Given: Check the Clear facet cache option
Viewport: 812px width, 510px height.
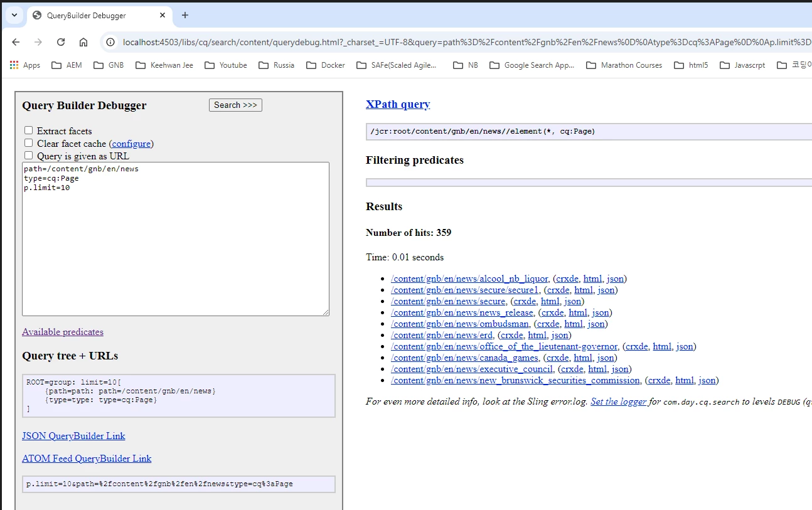Looking at the screenshot, I should (28, 143).
